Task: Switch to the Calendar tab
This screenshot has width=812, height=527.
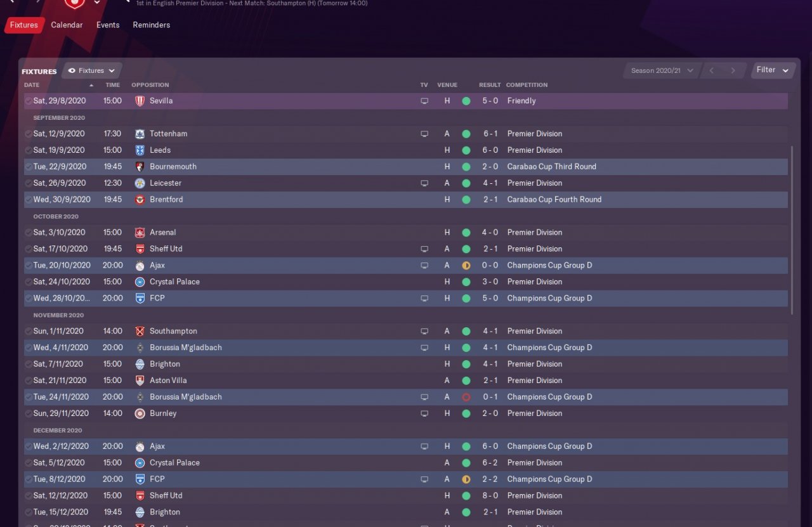Action: coord(67,25)
